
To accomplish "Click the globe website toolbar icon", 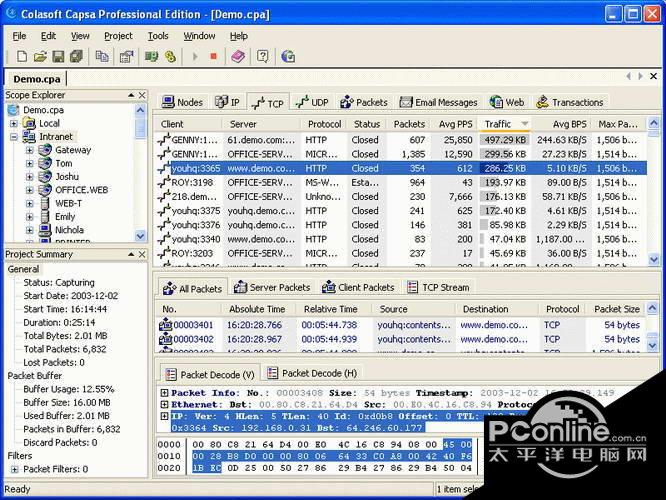I will [288, 56].
